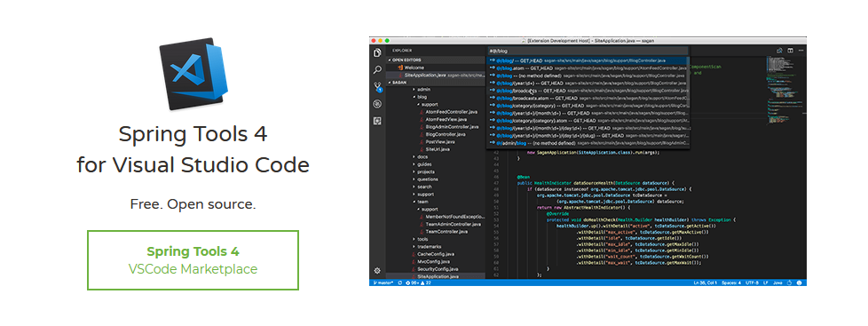Open the Debug icon in activity bar
The width and height of the screenshot is (868, 326).
point(377,104)
